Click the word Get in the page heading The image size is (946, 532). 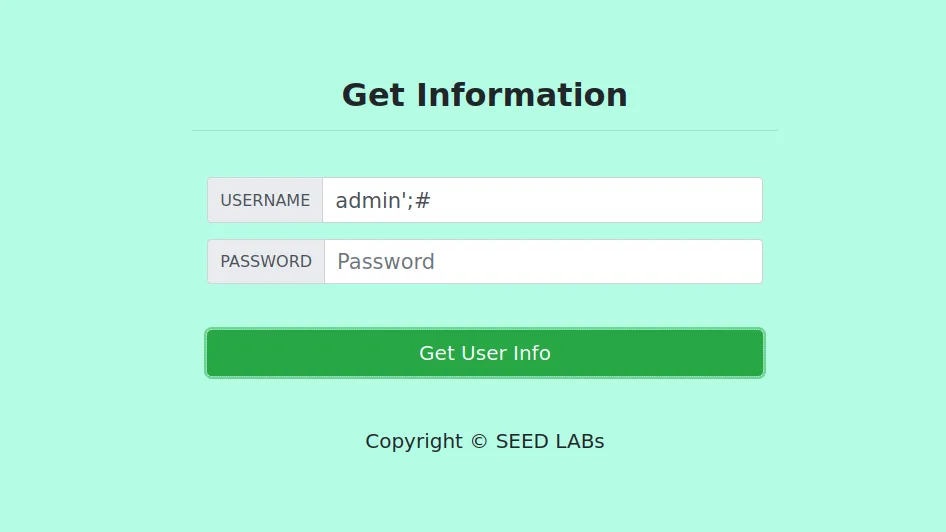click(x=374, y=95)
